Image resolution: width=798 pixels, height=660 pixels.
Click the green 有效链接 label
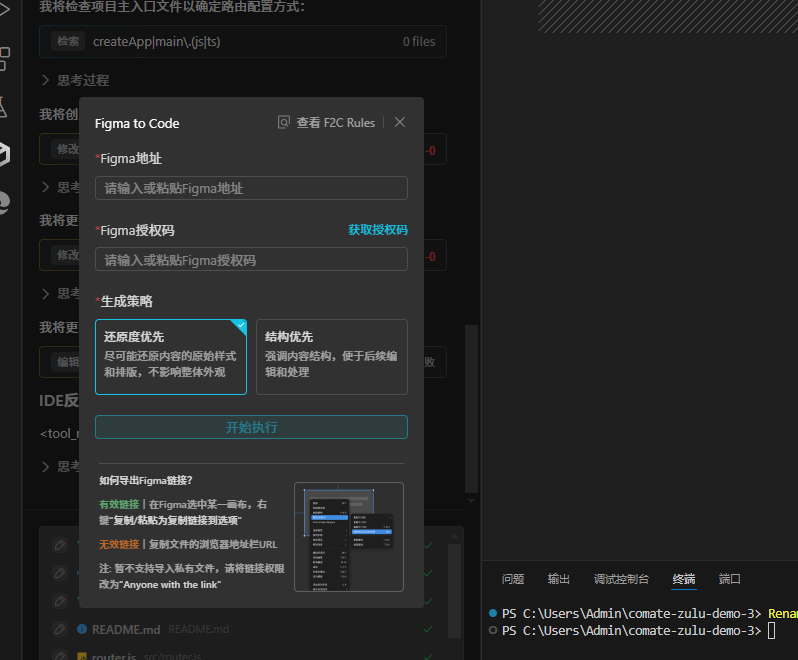[x=119, y=504]
